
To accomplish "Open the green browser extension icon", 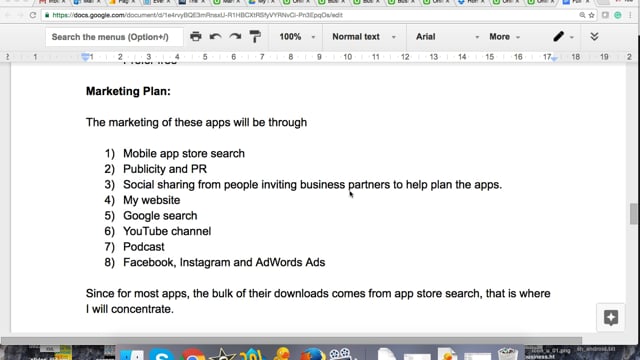I will [618, 15].
